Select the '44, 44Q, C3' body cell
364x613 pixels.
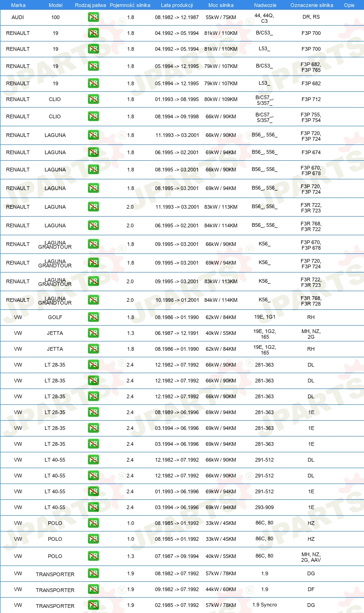coord(264,18)
